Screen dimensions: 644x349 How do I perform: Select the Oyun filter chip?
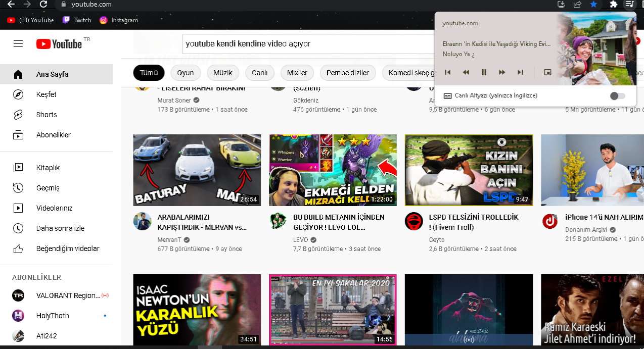pyautogui.click(x=186, y=73)
